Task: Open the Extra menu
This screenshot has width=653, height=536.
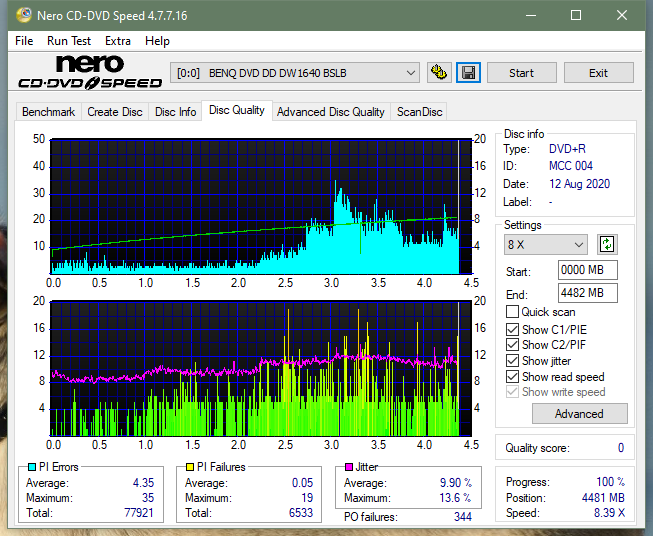Action: click(x=118, y=41)
